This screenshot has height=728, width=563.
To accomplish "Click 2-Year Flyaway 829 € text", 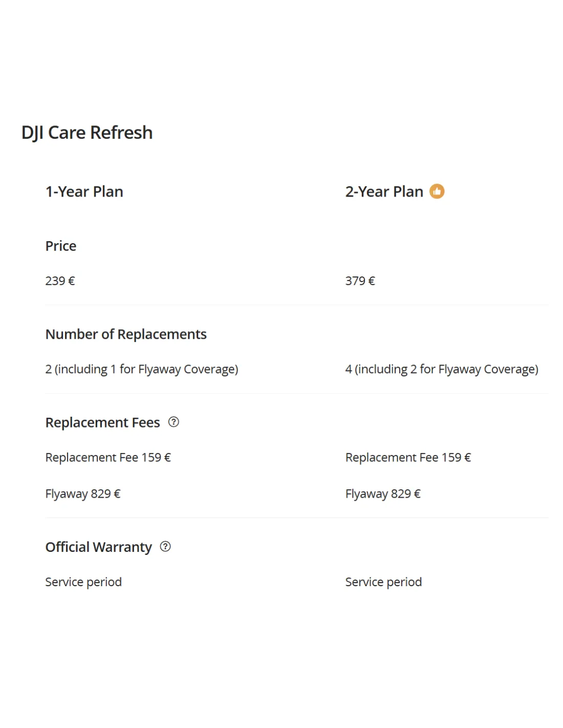I will (x=383, y=494).
